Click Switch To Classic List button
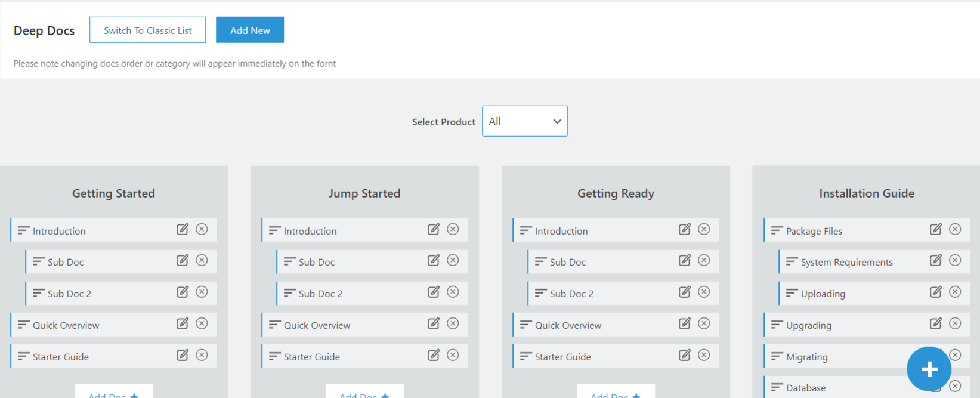This screenshot has width=980, height=398. (148, 30)
